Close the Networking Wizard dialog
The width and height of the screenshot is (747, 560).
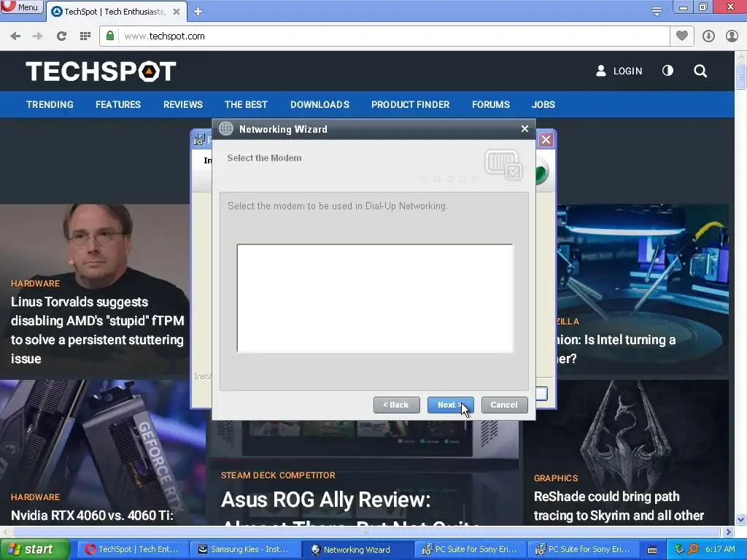point(525,128)
